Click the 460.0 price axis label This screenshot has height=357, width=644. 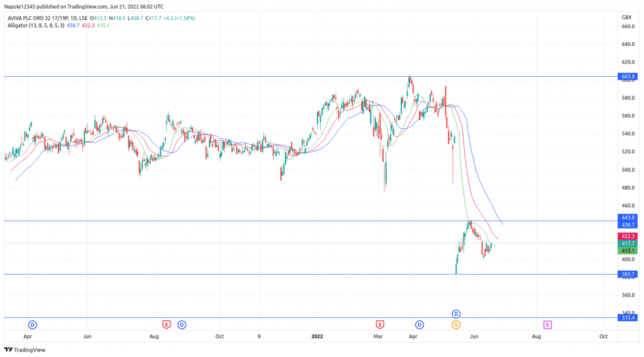(628, 206)
